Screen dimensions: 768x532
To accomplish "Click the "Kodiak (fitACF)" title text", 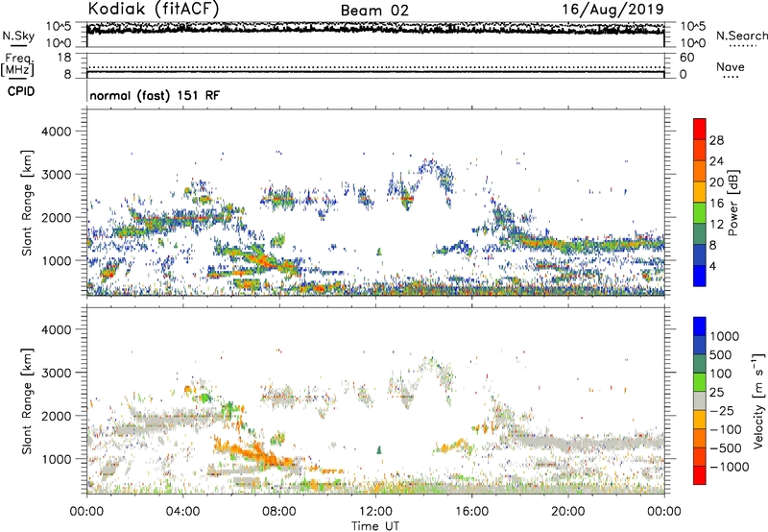I will (154, 9).
